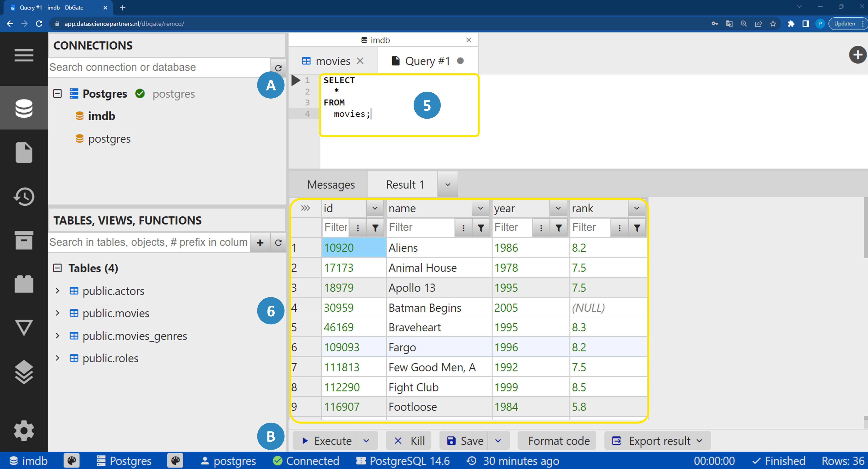Open filter options dots for the year column
This screenshot has height=469, width=868.
click(541, 228)
